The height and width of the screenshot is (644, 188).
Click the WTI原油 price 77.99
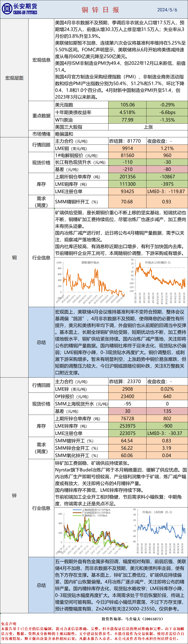(x=127, y=120)
